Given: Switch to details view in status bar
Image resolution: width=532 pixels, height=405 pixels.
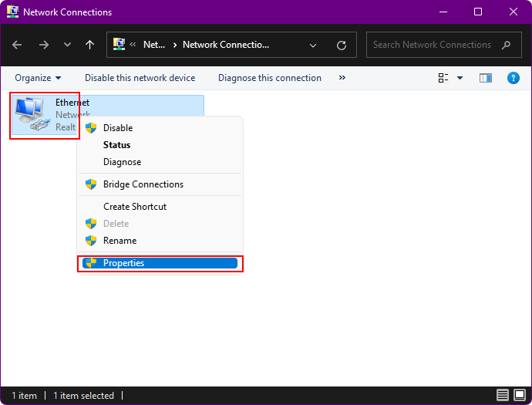Looking at the screenshot, I should click(x=503, y=396).
